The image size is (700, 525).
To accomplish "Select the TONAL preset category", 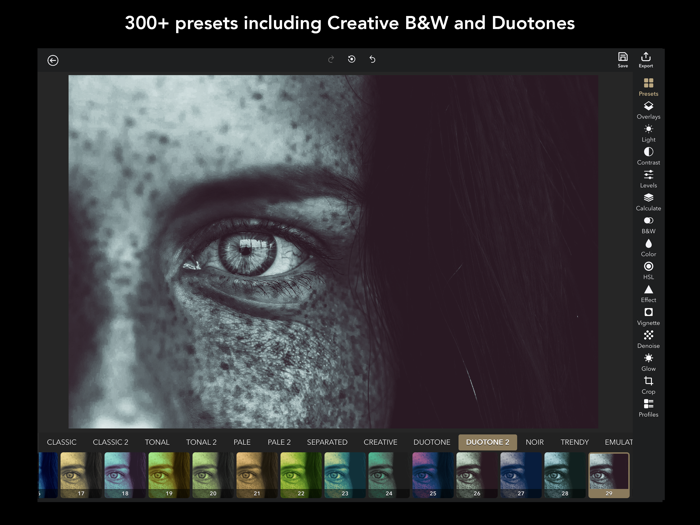I will coord(157,442).
